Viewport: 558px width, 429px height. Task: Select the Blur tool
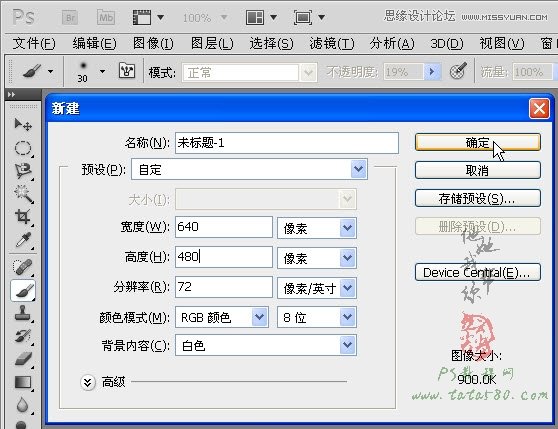click(22, 405)
